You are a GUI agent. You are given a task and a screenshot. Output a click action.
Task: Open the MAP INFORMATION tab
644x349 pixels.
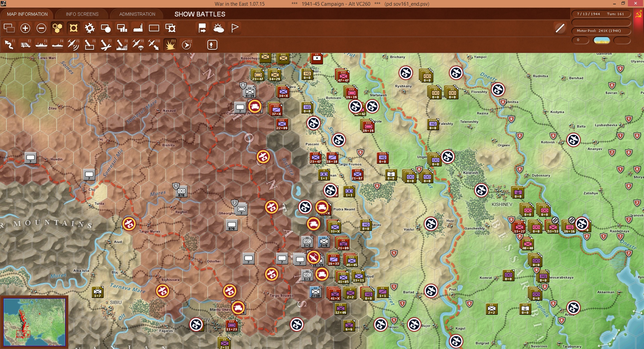27,14
